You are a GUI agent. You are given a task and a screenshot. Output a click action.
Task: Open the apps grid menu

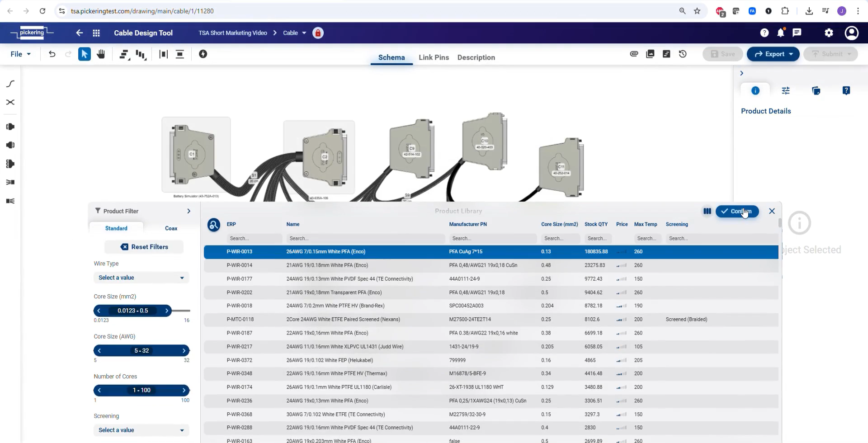point(96,33)
